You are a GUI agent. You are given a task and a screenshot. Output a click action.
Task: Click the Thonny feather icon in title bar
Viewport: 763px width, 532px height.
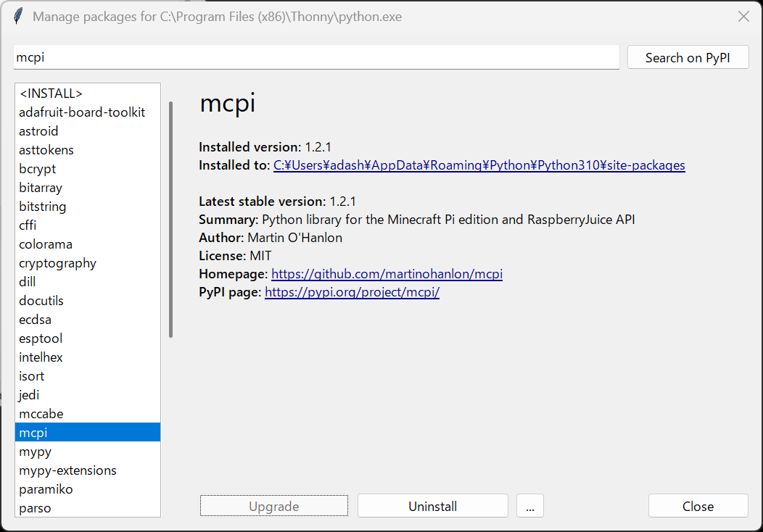click(18, 16)
